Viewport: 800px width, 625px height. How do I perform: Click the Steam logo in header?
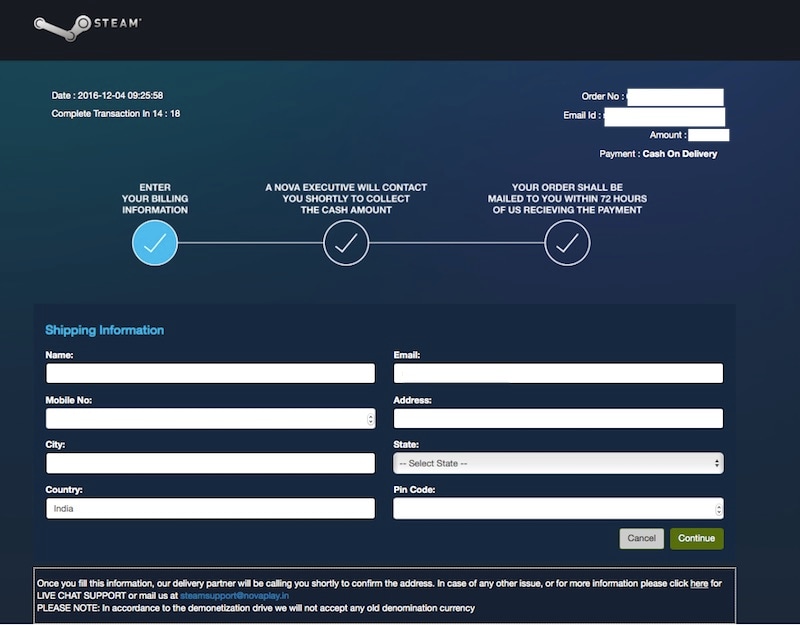(x=87, y=27)
